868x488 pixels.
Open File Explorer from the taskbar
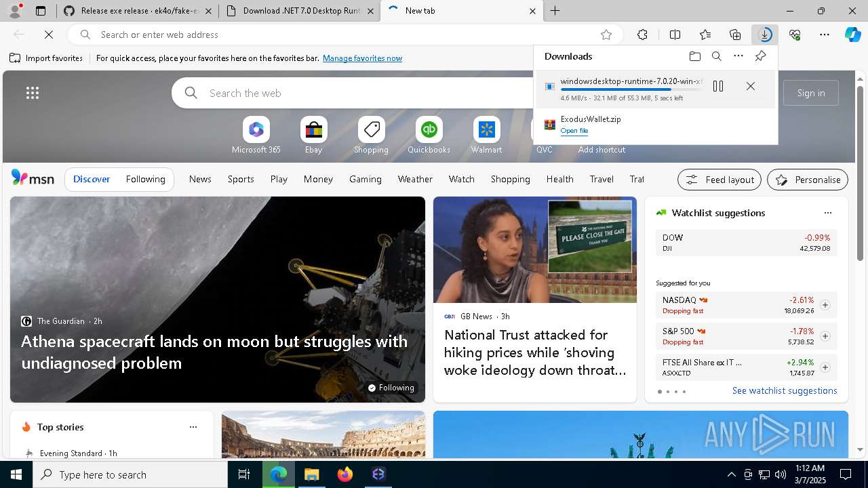(x=312, y=474)
